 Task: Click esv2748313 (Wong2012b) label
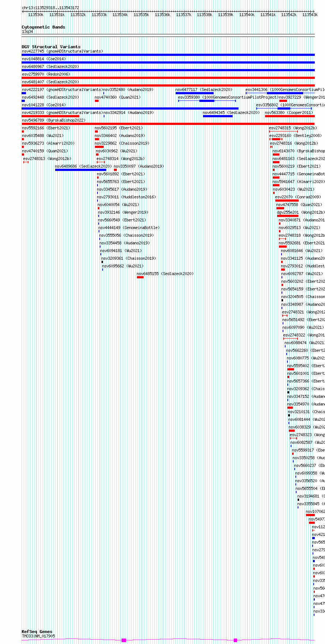point(47,159)
